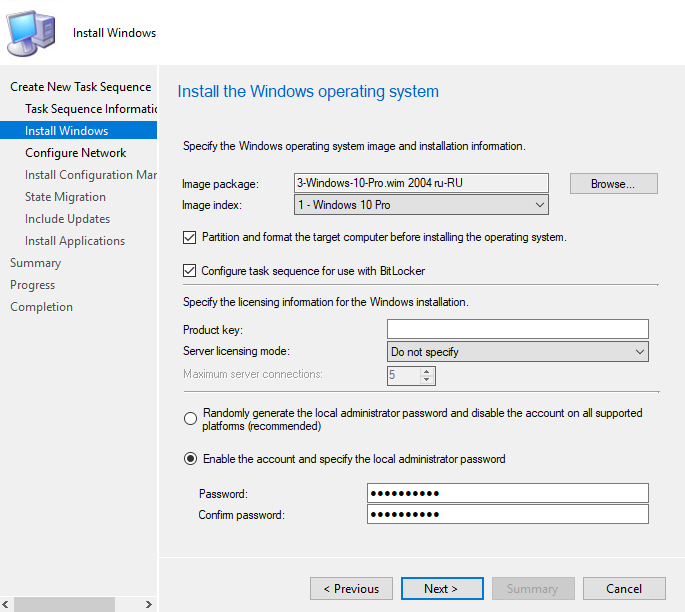The height and width of the screenshot is (612, 685).
Task: Proceed with the Next button
Action: pos(442,589)
